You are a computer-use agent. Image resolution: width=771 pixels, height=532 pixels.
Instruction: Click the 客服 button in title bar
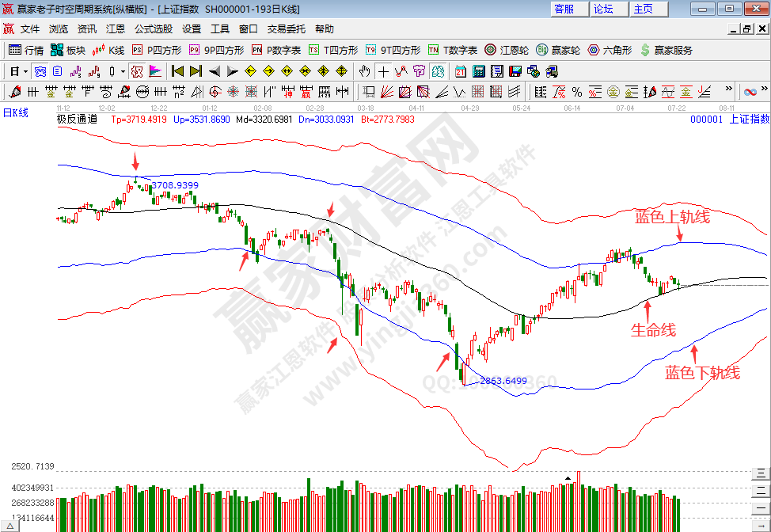(x=564, y=9)
